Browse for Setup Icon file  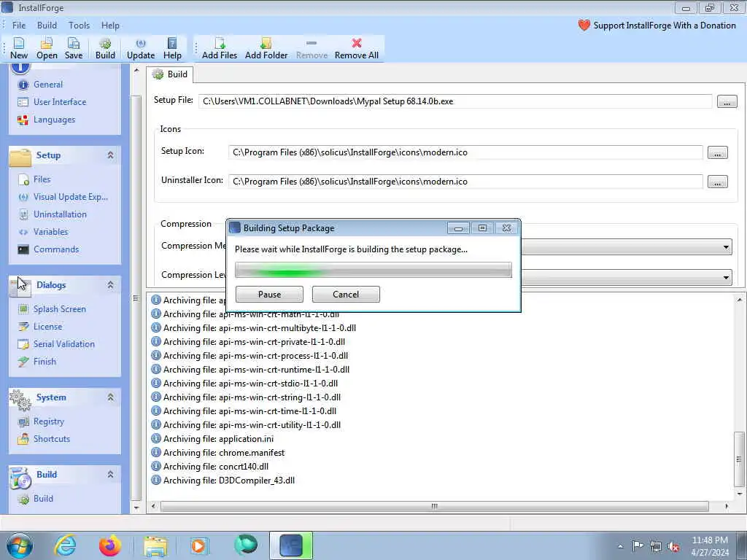(x=718, y=152)
